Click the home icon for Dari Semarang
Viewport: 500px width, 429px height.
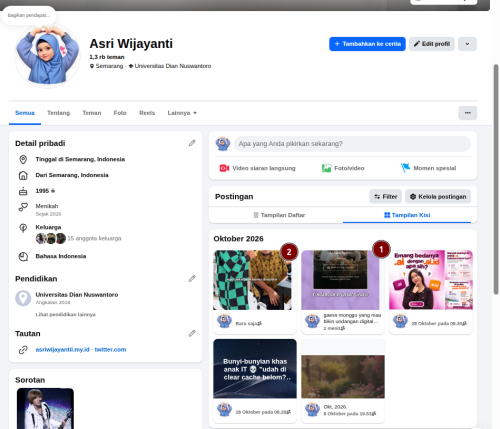23,175
